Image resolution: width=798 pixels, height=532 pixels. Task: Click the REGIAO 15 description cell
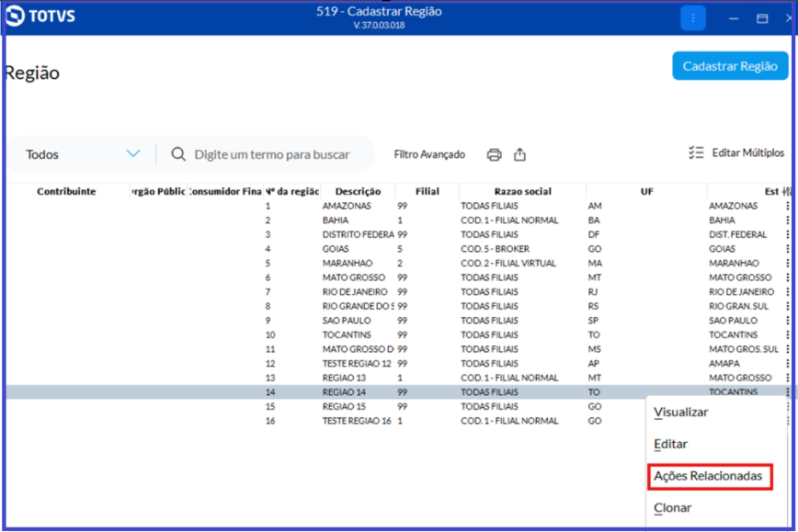344,406
